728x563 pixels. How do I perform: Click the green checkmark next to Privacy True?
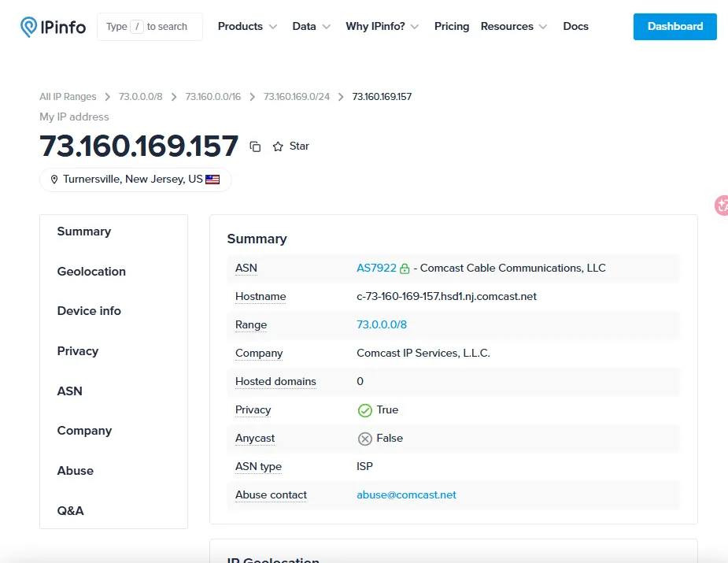pyautogui.click(x=365, y=409)
